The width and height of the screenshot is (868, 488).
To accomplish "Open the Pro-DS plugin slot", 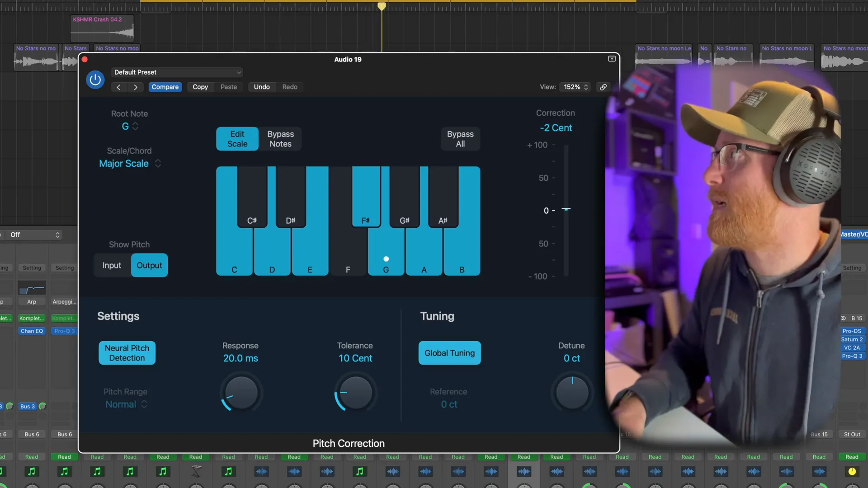I will (852, 331).
